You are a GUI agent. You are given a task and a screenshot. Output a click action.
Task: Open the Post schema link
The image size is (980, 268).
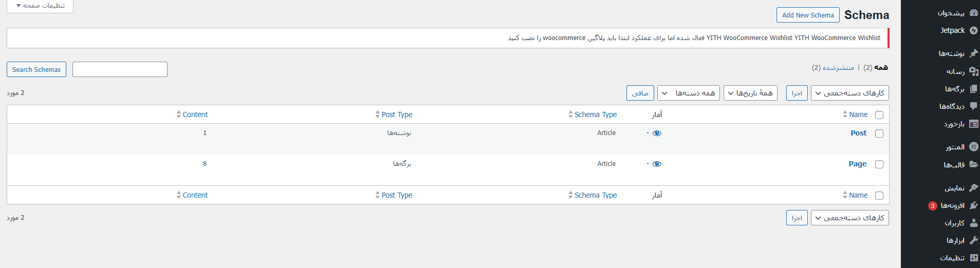859,133
